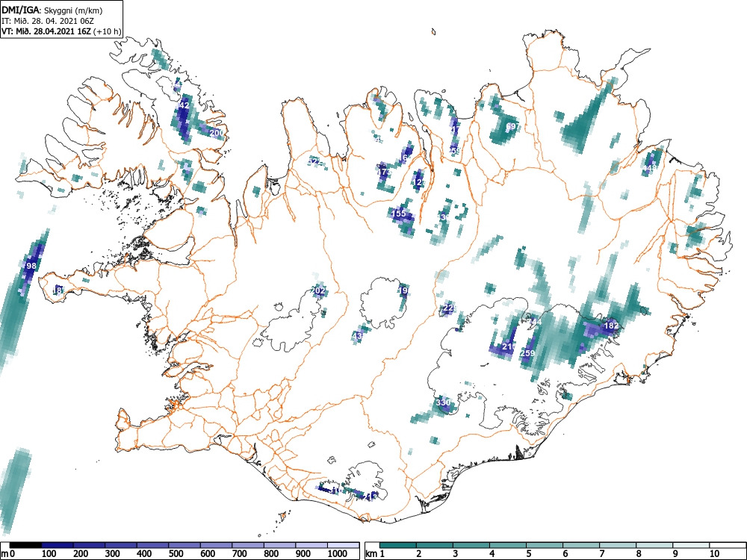
Task: Click the '7' label on kilometre legend
Action: click(601, 554)
